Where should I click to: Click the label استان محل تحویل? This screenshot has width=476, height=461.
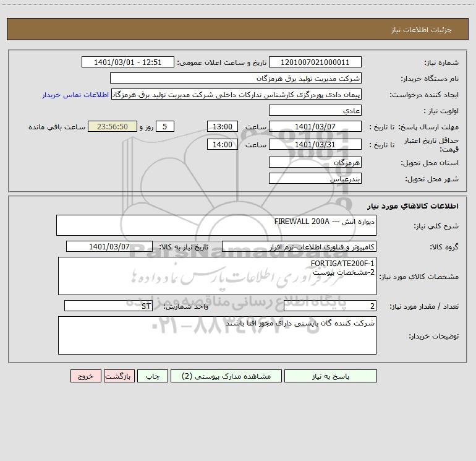[430, 163]
